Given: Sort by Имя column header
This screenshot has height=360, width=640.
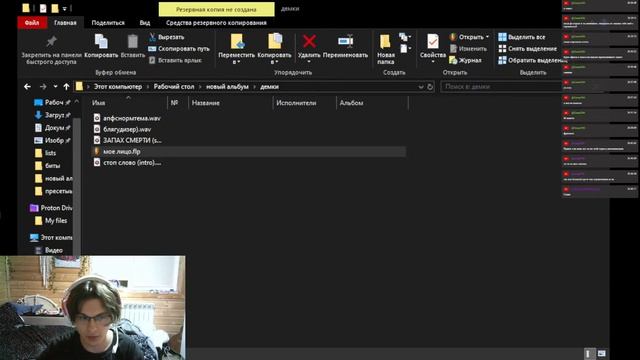Looking at the screenshot, I should click(98, 103).
